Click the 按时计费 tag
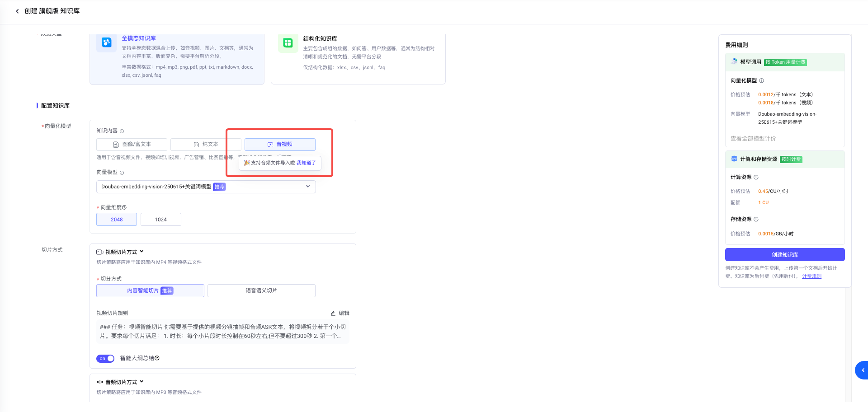This screenshot has height=412, width=868. coord(791,159)
